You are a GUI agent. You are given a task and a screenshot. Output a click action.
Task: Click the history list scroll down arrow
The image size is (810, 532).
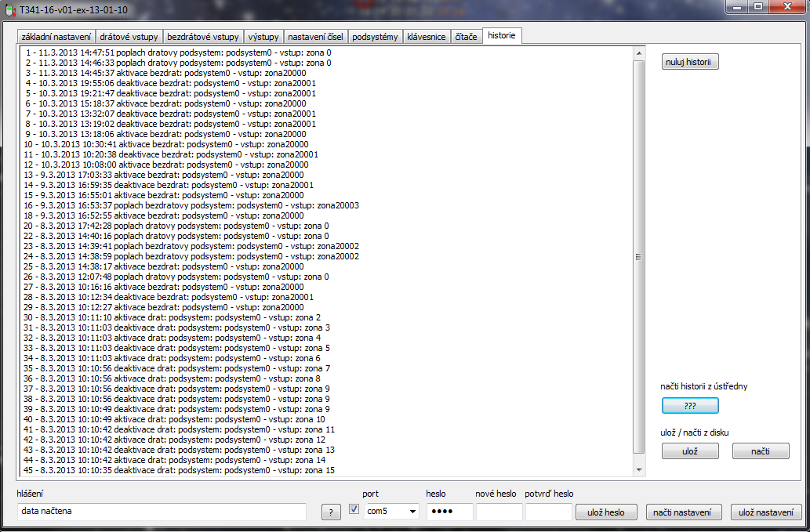click(x=639, y=470)
